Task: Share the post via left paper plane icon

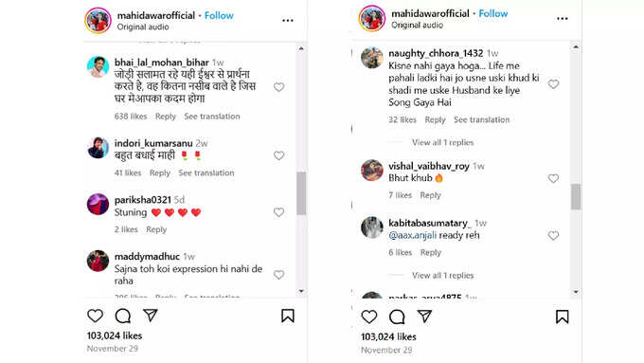Action: pyautogui.click(x=151, y=316)
